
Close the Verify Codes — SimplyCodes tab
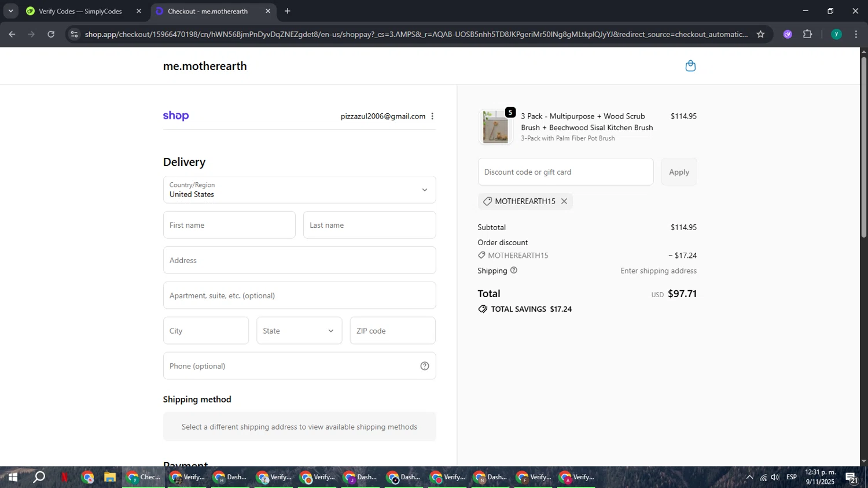pyautogui.click(x=139, y=11)
